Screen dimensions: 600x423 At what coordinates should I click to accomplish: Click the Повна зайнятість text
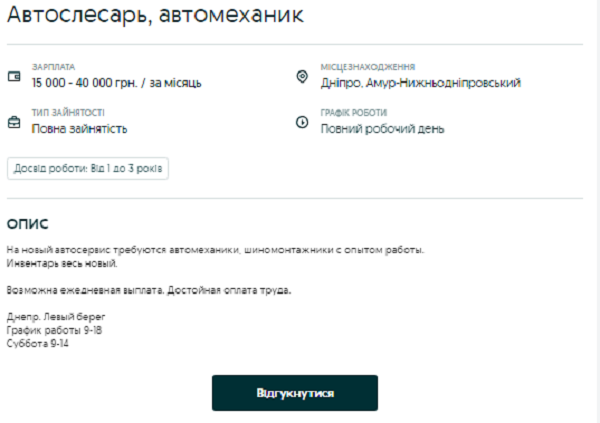point(79,129)
